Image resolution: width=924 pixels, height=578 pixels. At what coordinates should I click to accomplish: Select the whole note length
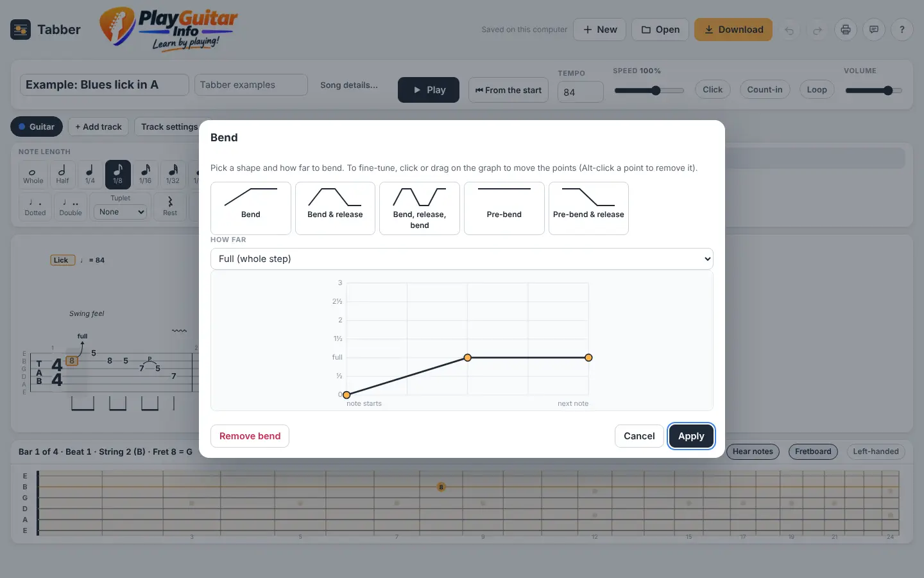(33, 174)
